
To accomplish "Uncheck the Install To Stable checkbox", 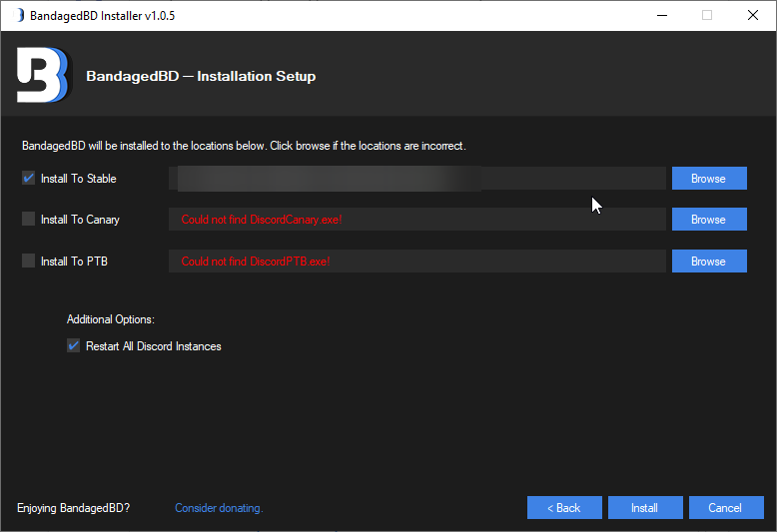I will tap(28, 179).
